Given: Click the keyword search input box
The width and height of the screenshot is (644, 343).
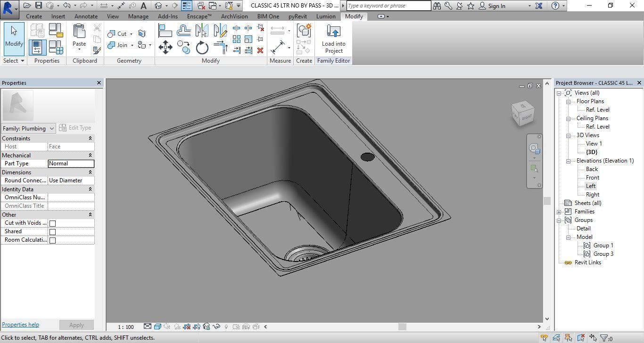Looking at the screenshot, I should (x=389, y=6).
